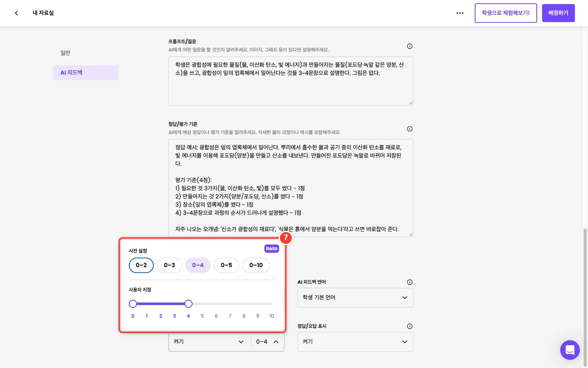Click inside the 프롬프트/질문 text area

pos(291,81)
